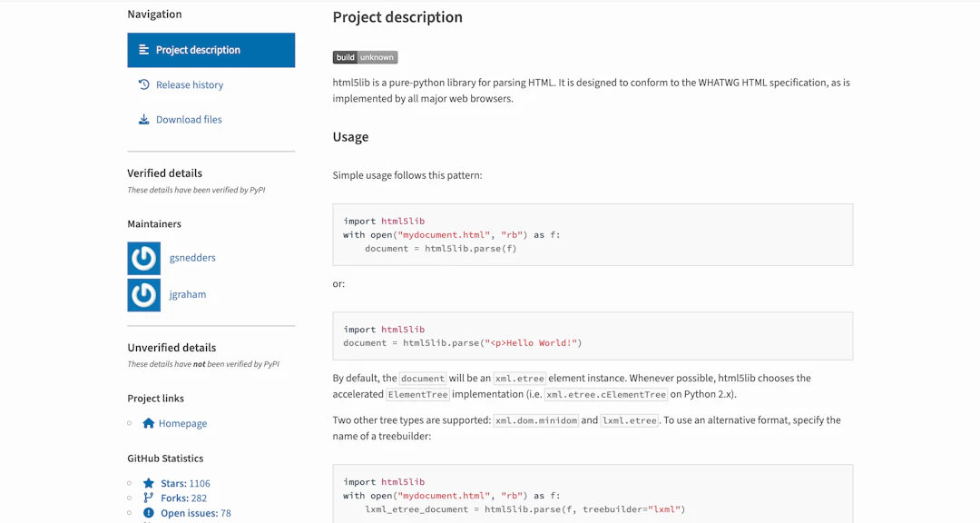Click the first html5lib import code block
Screen dimensions: 980x523
593,234
